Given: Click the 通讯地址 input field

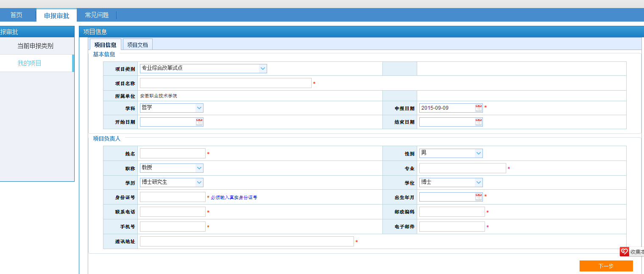Looking at the screenshot, I should (x=246, y=241).
